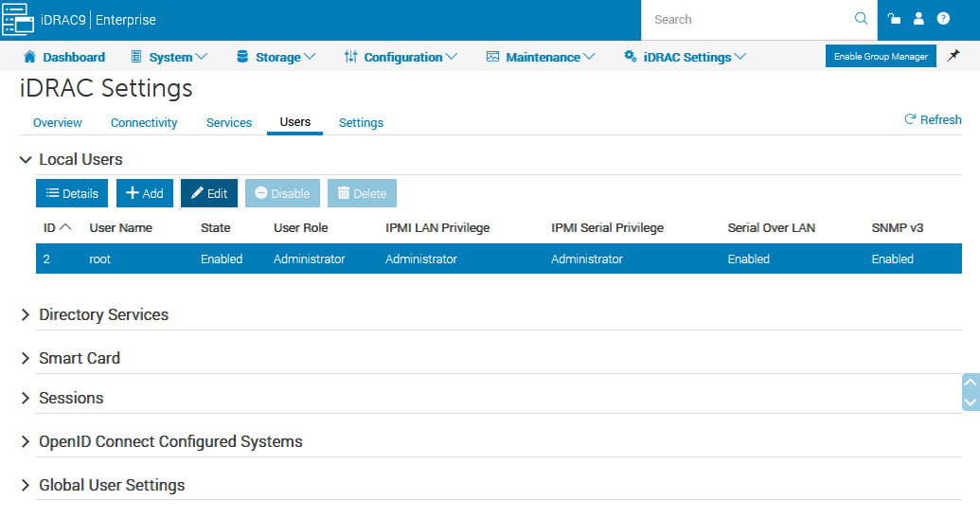Open the user profile icon

[918, 19]
